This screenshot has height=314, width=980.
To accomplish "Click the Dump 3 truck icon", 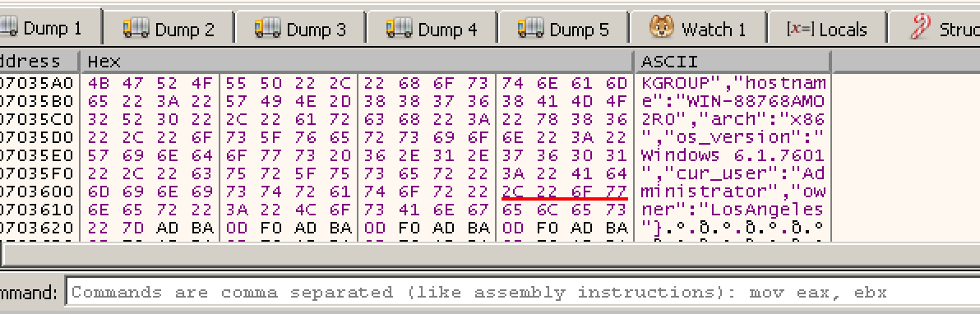I will [267, 28].
